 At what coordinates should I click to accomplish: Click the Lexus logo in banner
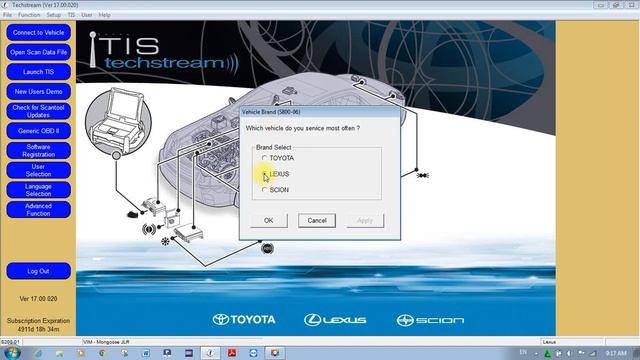[335, 320]
